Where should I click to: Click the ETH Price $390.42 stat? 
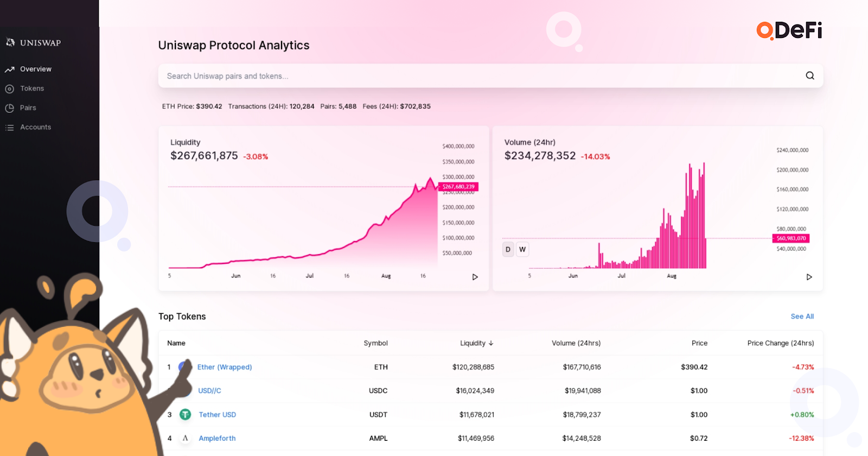pos(192,106)
